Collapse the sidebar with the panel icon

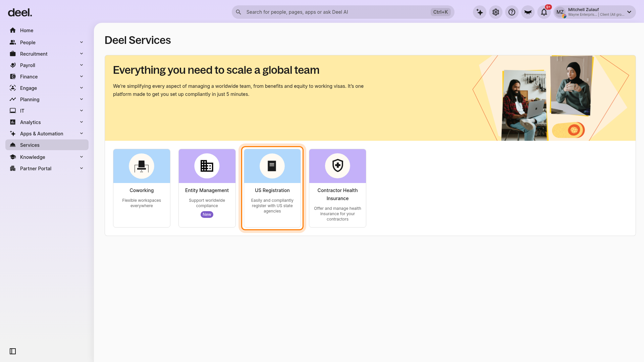pos(13,351)
